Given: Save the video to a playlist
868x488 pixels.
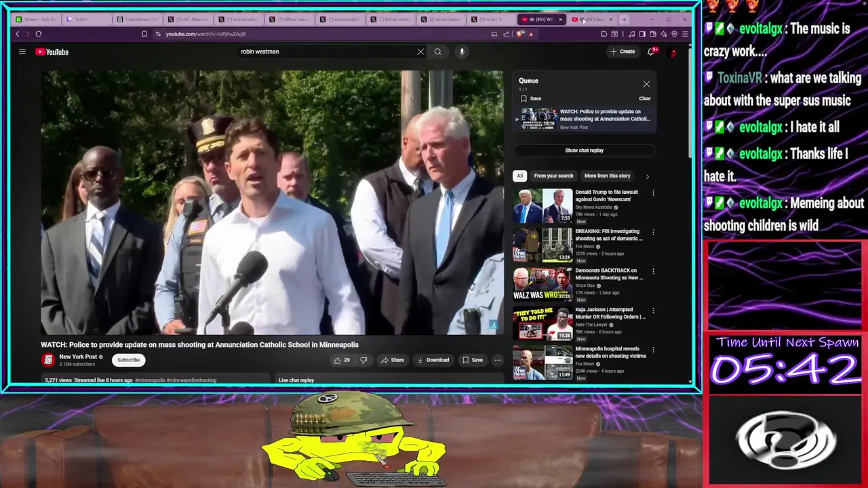Looking at the screenshot, I should pyautogui.click(x=473, y=360).
